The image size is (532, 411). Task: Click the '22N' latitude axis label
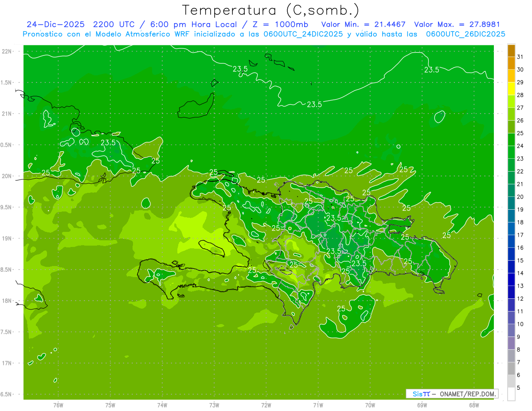pos(7,51)
